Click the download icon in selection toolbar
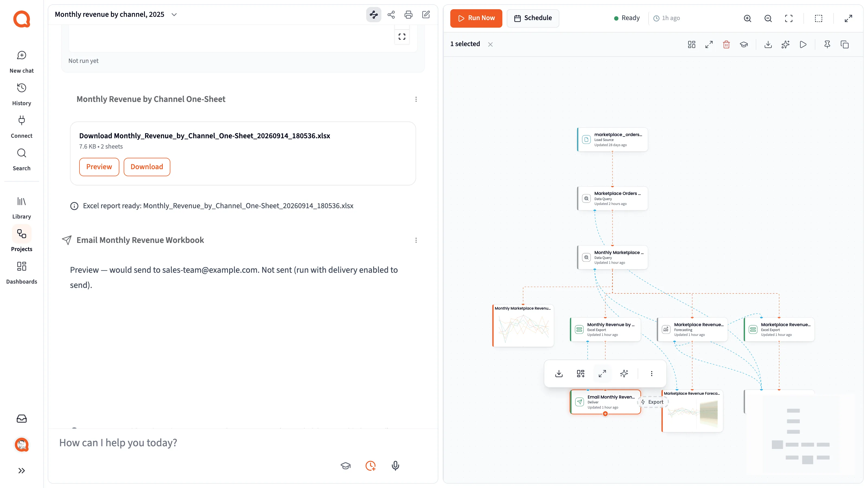The height and width of the screenshot is (488, 868). coord(768,44)
